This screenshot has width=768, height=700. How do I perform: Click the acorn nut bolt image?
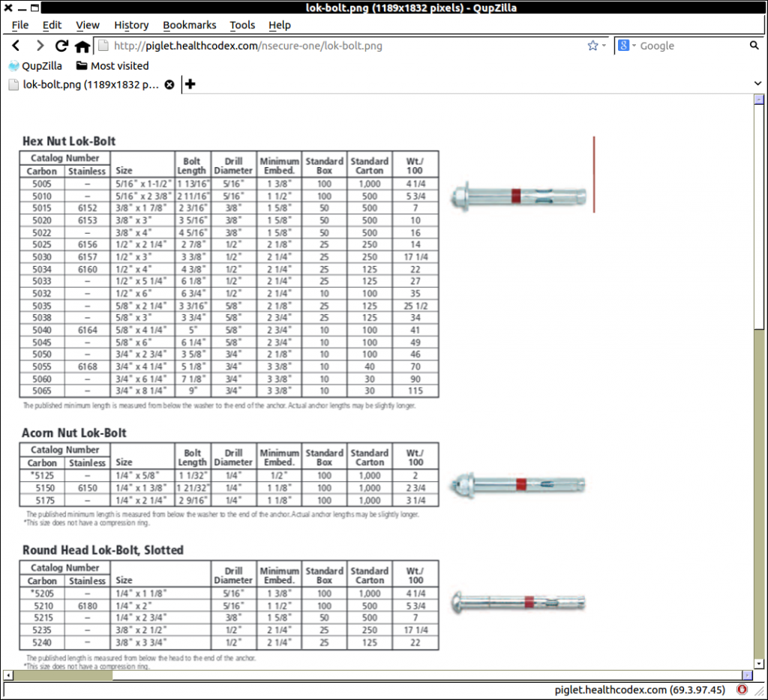tap(518, 485)
